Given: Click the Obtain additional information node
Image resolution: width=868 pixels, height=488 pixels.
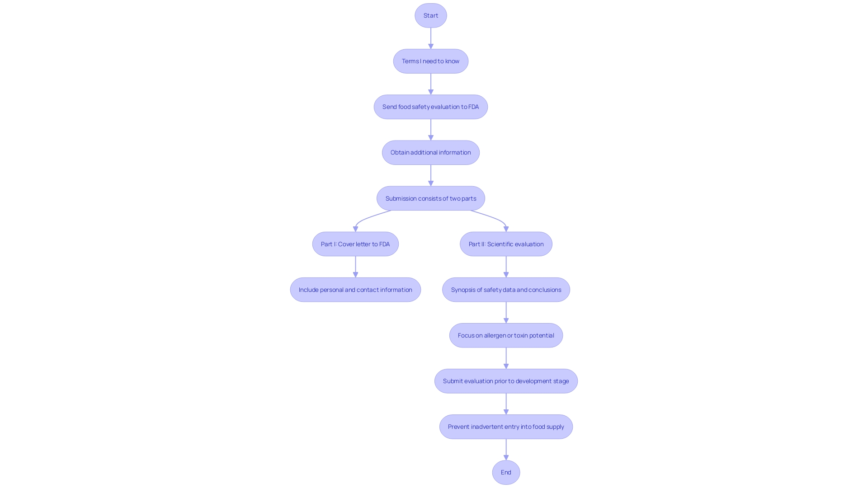Looking at the screenshot, I should point(430,152).
